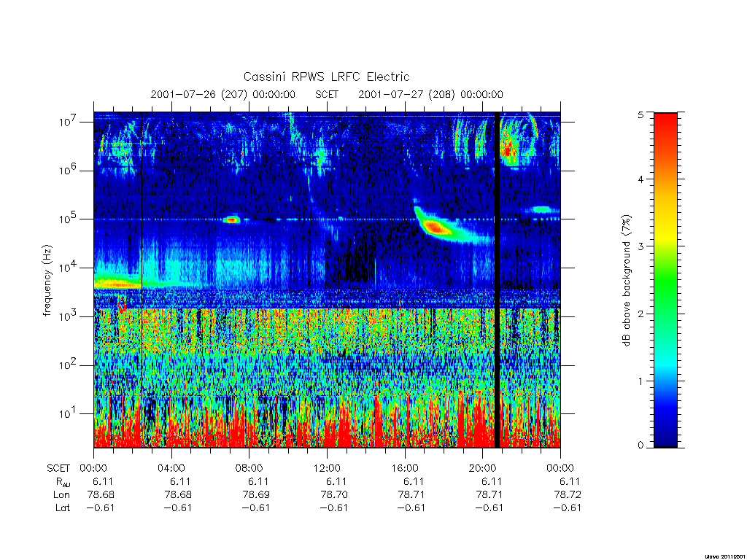Viewport: 747px width, 560px height.
Task: Click longitude '78.68' under the 04:00 column
Action: pos(178,495)
